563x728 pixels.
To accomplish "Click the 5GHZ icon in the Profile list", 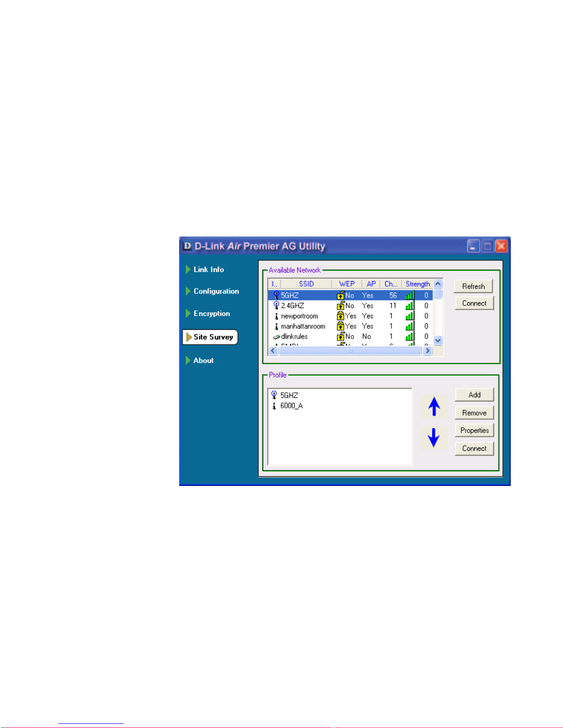I will pos(274,395).
